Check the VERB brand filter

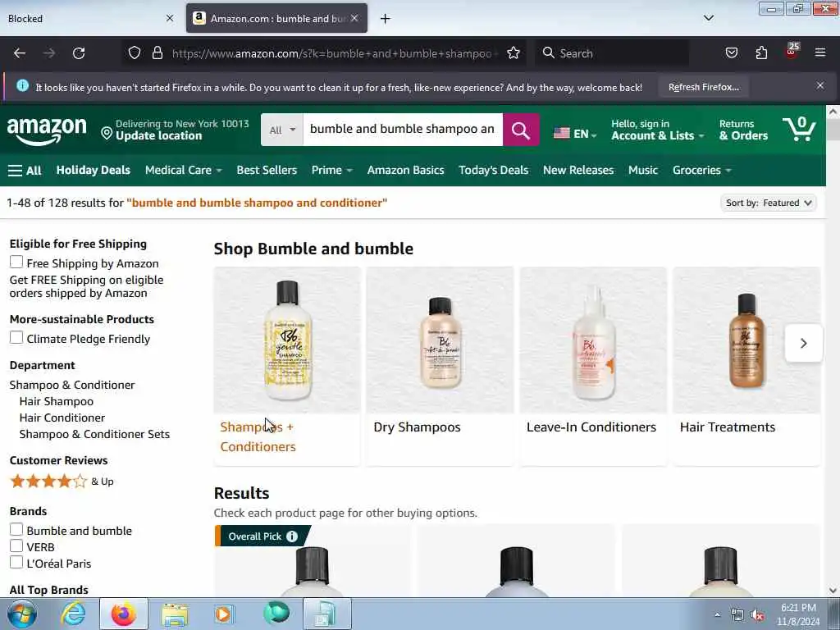[16, 546]
